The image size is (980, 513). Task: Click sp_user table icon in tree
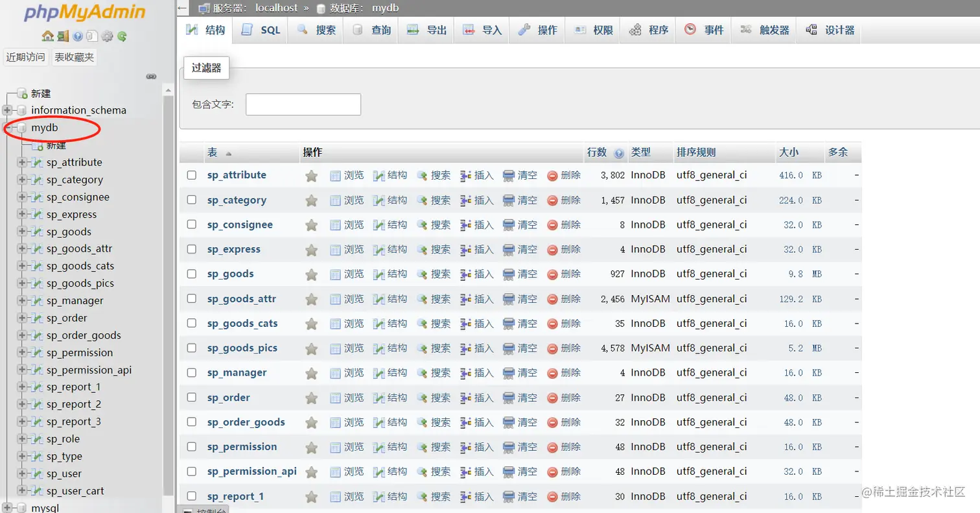click(38, 473)
